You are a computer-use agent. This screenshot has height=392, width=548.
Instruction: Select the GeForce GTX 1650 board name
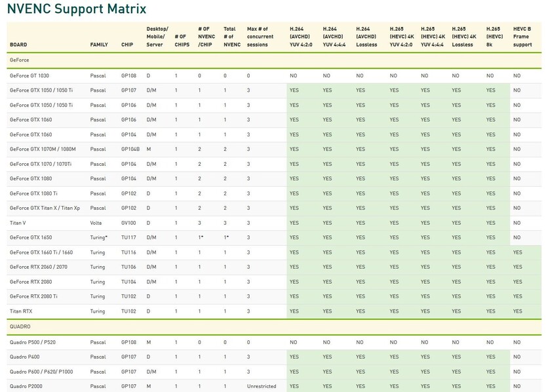pyautogui.click(x=31, y=237)
